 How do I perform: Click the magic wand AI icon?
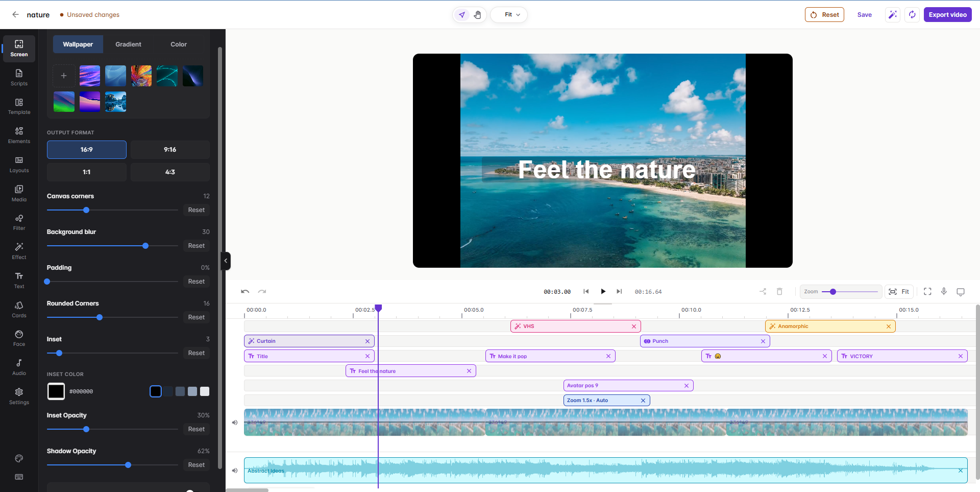pyautogui.click(x=893, y=15)
